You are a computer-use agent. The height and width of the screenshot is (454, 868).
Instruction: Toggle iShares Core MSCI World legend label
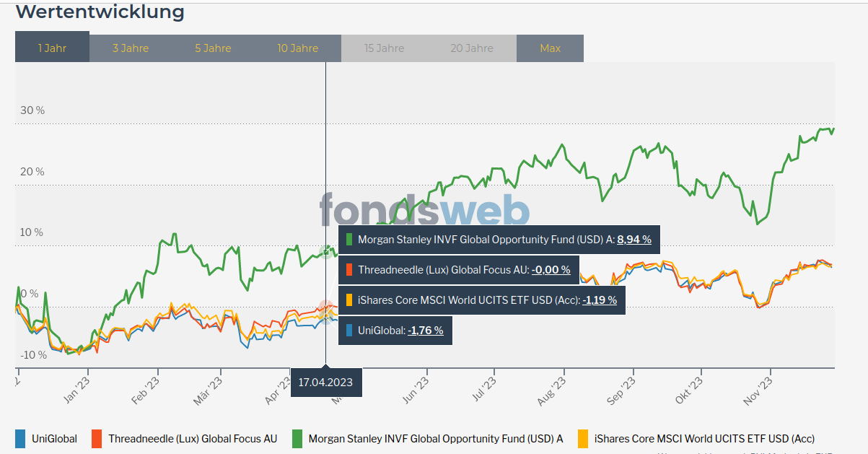704,438
